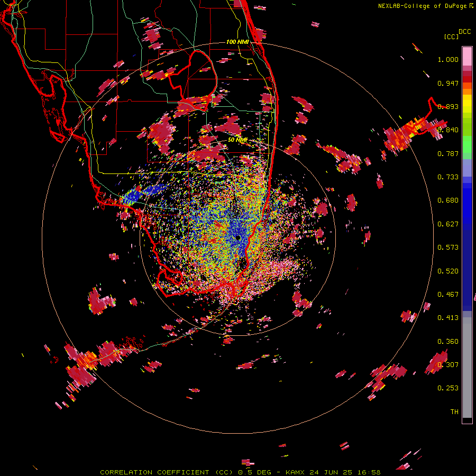Click the light pink top segment of color bar
Viewport: 476px width, 476px height.
click(467, 56)
